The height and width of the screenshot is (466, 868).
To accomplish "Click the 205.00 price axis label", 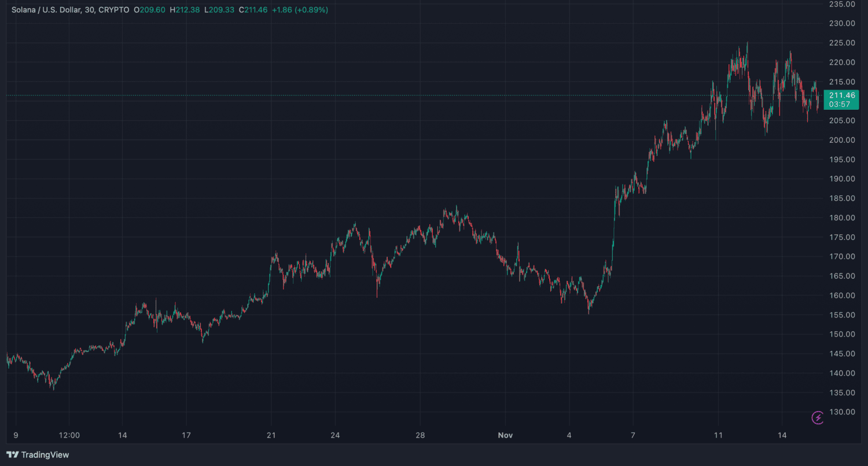I will 842,120.
